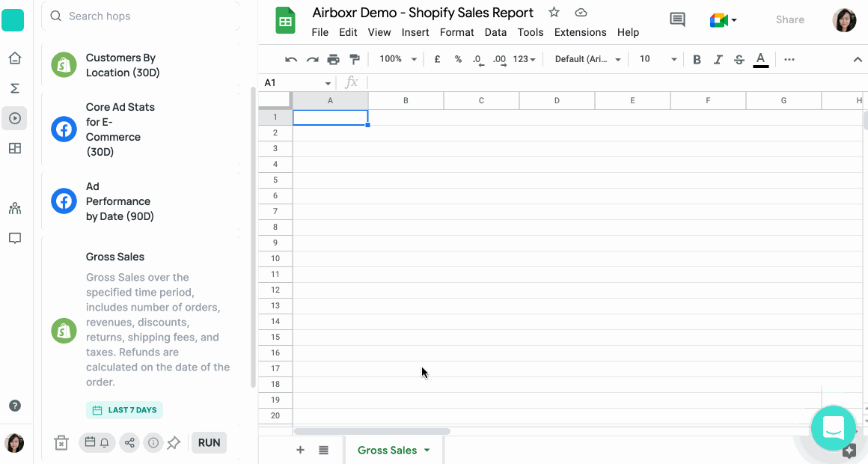868x464 pixels.
Task: Select column C header
Action: (x=481, y=101)
